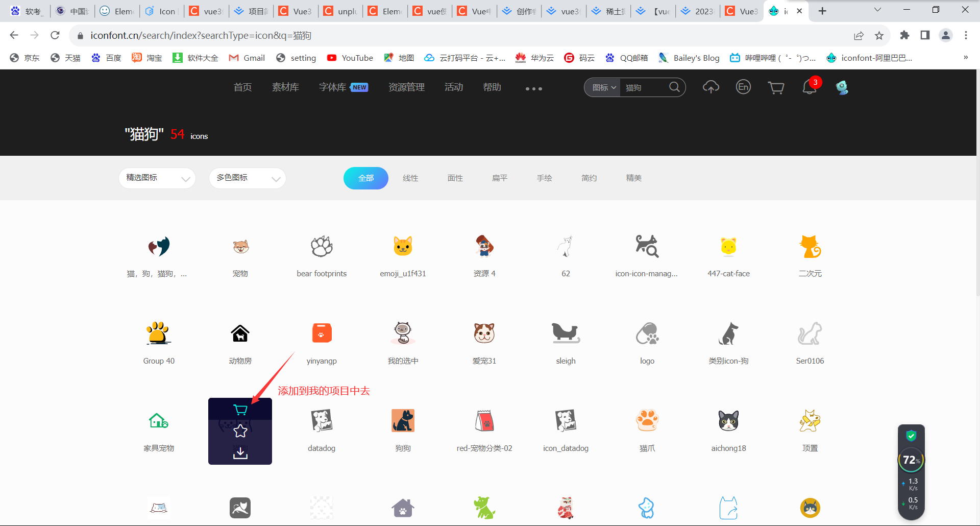Select the 线性 style filter
Image resolution: width=980 pixels, height=526 pixels.
410,178
